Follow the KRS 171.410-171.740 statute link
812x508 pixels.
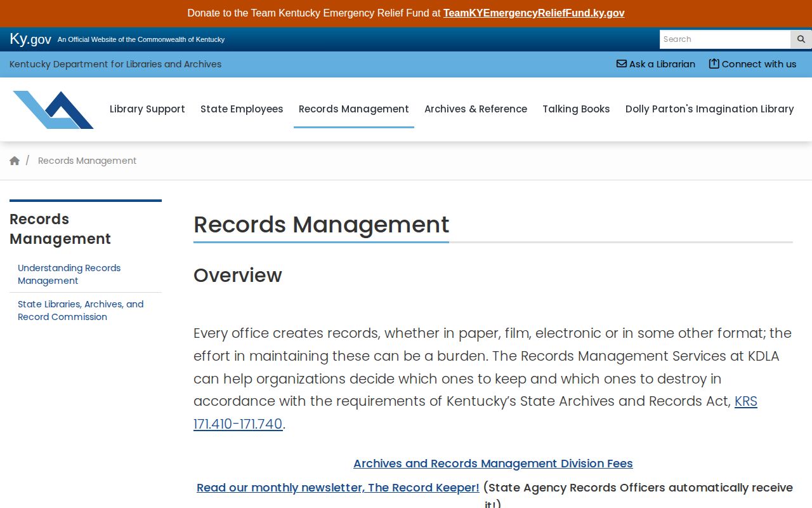pyautogui.click(x=475, y=412)
